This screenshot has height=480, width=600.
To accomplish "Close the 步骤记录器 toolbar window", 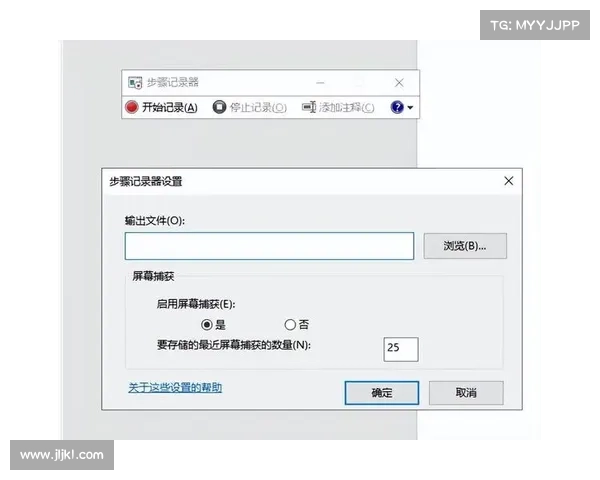I will tap(399, 82).
